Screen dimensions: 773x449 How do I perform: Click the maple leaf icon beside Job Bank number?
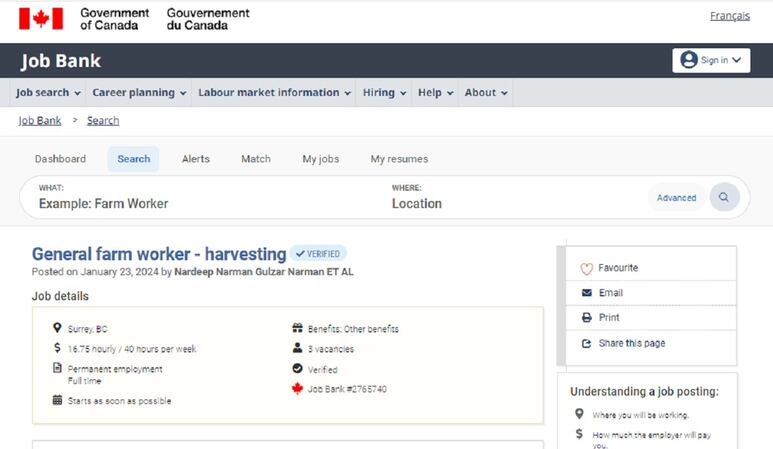point(297,388)
